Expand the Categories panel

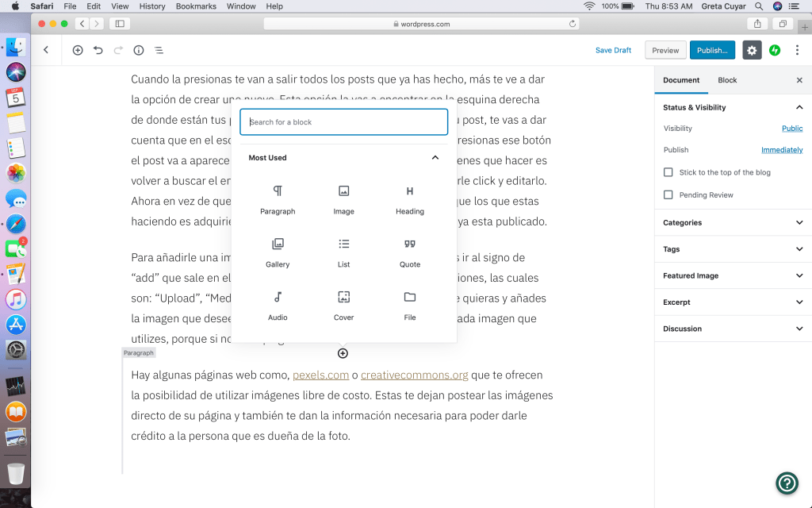pos(733,223)
